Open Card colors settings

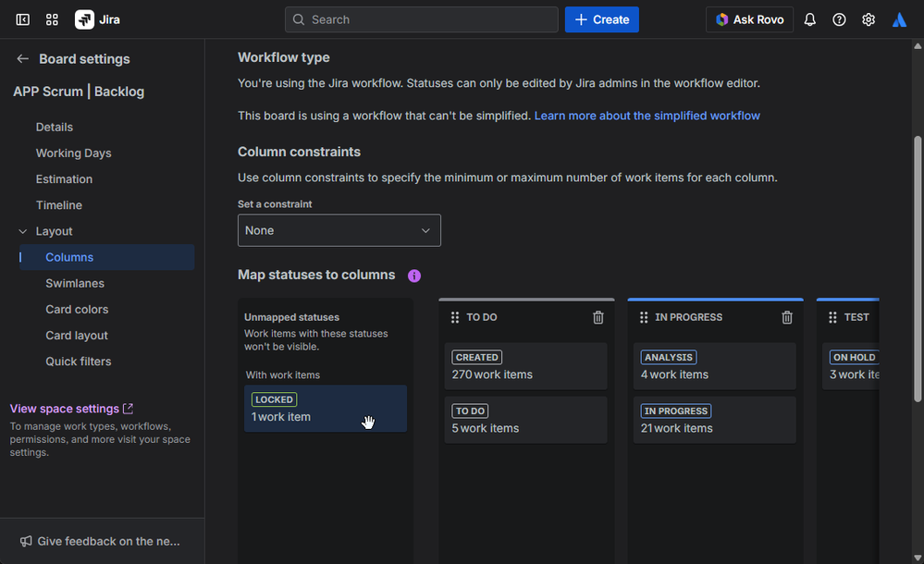77,310
